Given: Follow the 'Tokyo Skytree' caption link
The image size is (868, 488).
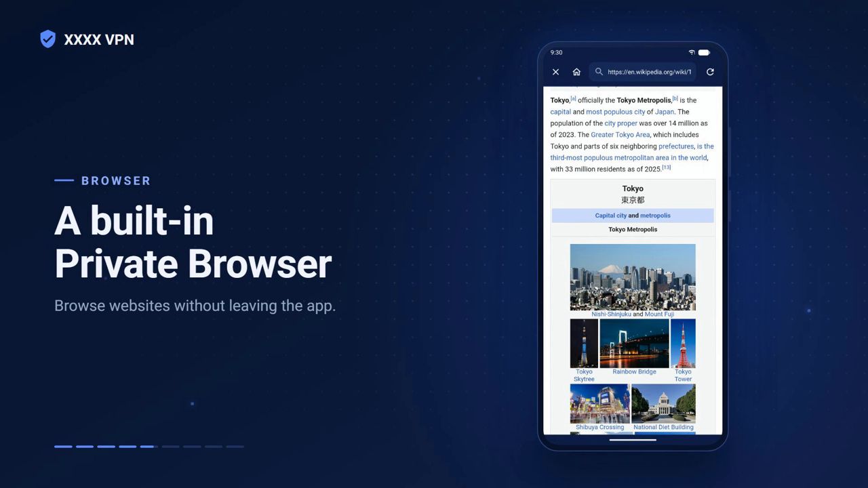Looking at the screenshot, I should [x=584, y=375].
